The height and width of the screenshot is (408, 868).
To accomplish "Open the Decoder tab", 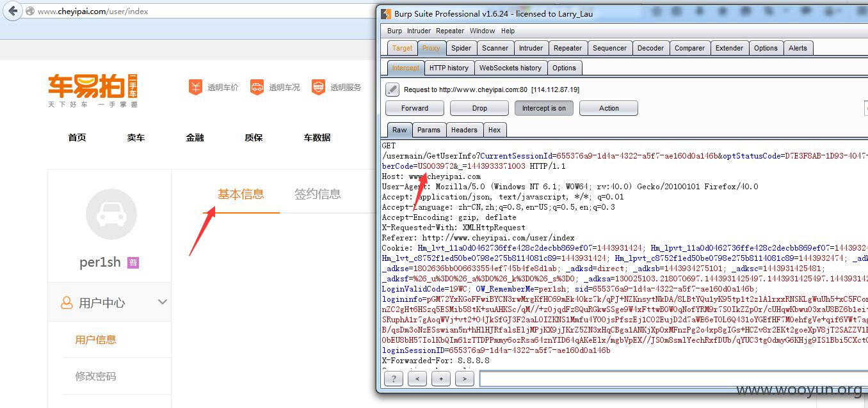I will 650,48.
